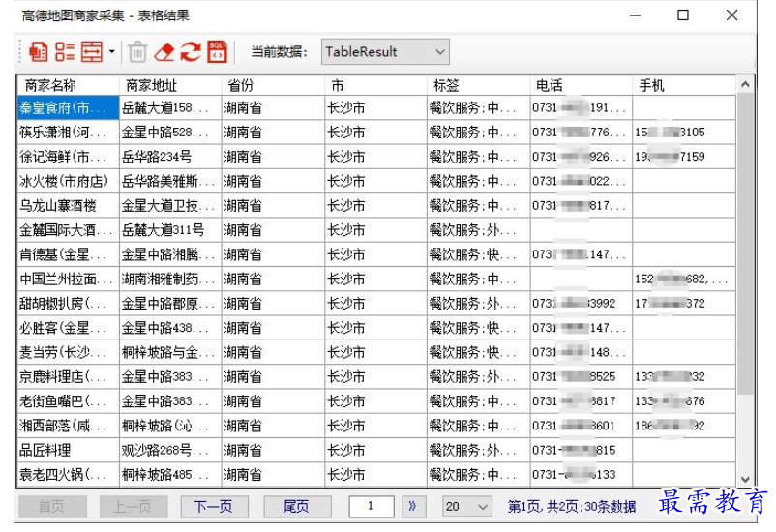Click the address cell 岳麓大道311号
The image size is (776, 532).
pyautogui.click(x=170, y=230)
